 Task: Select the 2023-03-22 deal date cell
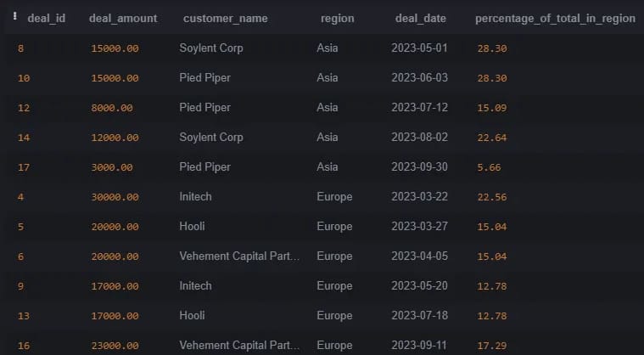point(419,196)
